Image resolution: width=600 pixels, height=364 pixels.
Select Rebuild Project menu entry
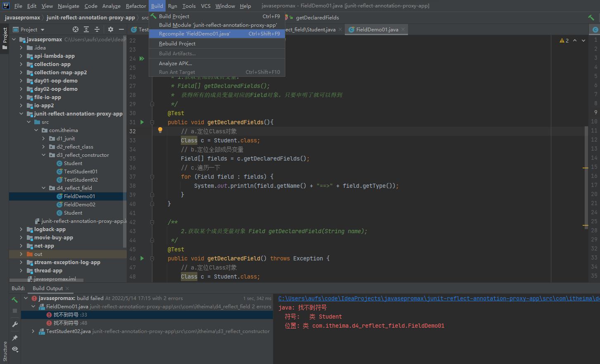217,43
